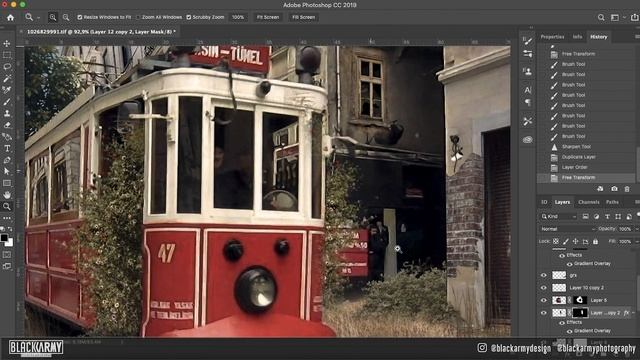Toggle Scrubby Zoom checkbox
Screen dimensions: 640x360
tap(189, 17)
